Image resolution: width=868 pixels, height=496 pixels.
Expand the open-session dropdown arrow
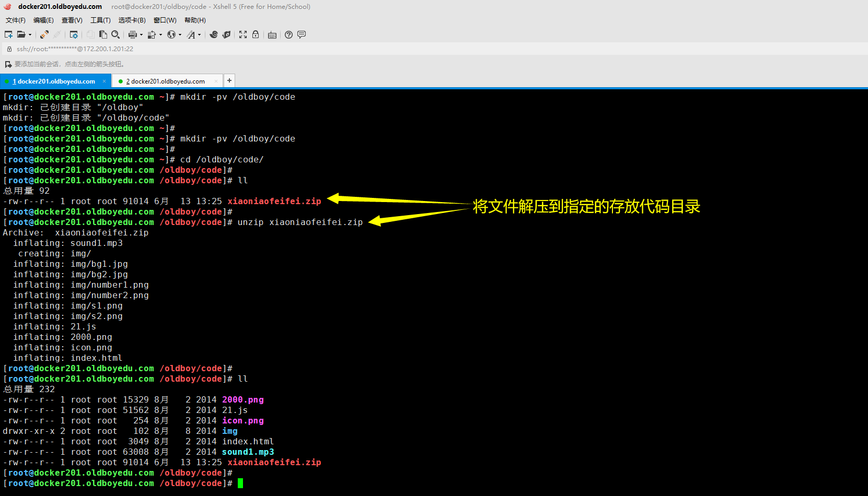pos(30,34)
